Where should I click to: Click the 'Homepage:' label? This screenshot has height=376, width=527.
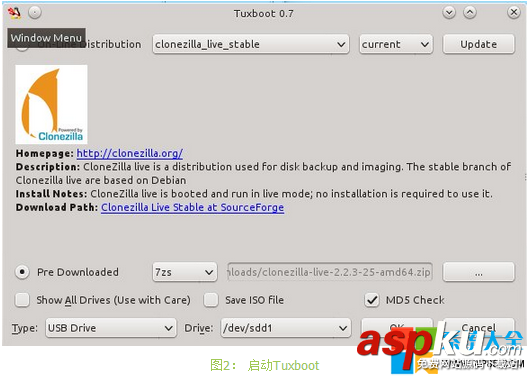coord(45,153)
